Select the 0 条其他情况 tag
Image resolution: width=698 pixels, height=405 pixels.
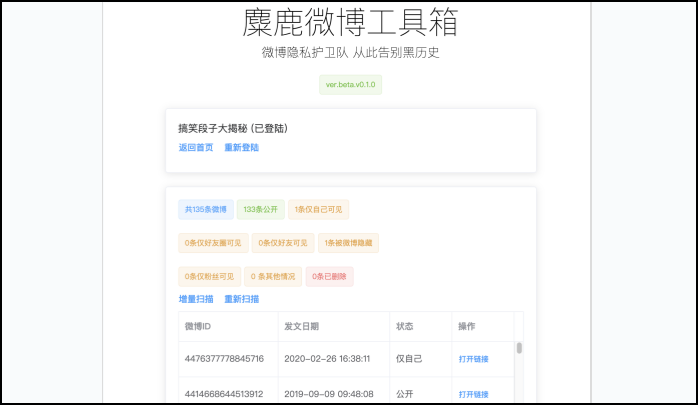(x=273, y=276)
